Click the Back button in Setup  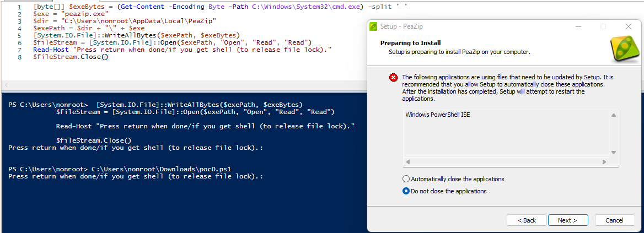point(527,220)
